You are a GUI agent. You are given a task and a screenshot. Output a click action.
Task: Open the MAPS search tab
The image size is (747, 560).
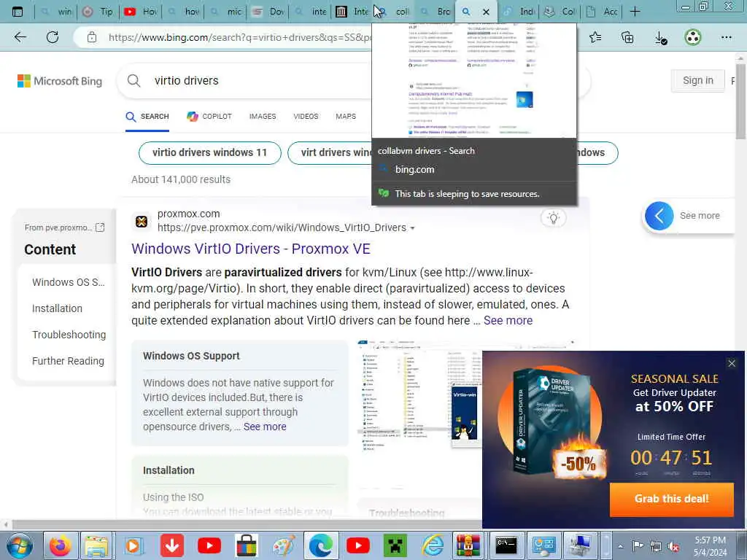click(x=345, y=116)
